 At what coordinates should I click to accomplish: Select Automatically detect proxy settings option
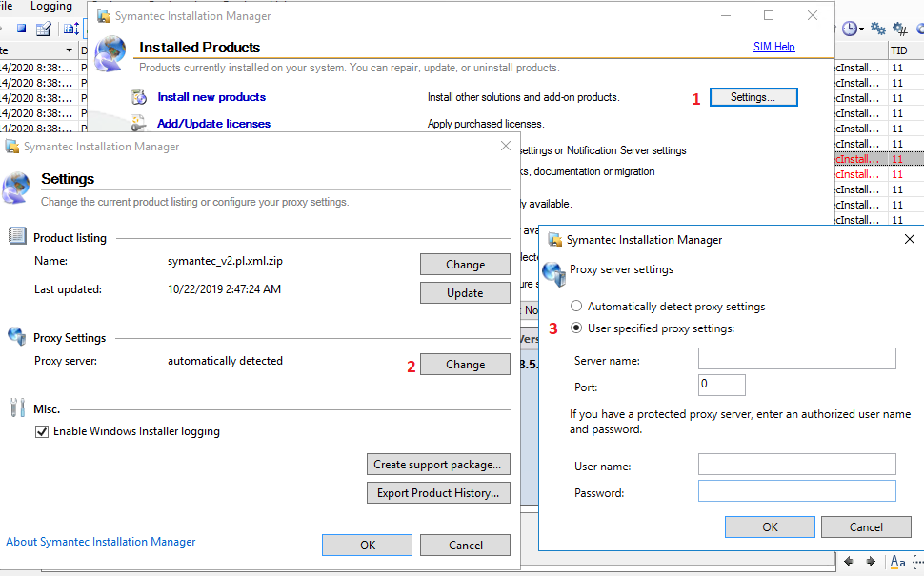click(576, 307)
